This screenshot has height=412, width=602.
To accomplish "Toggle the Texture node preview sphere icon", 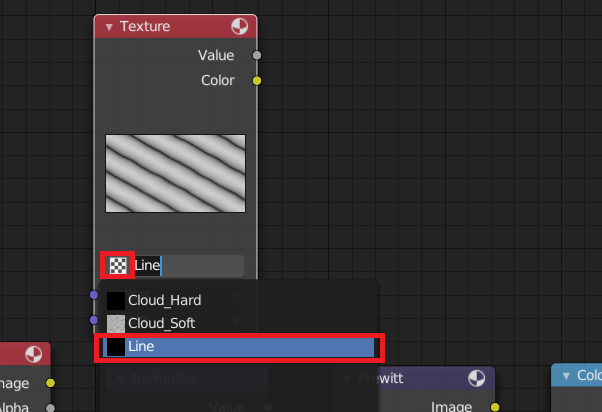I will coord(240,26).
